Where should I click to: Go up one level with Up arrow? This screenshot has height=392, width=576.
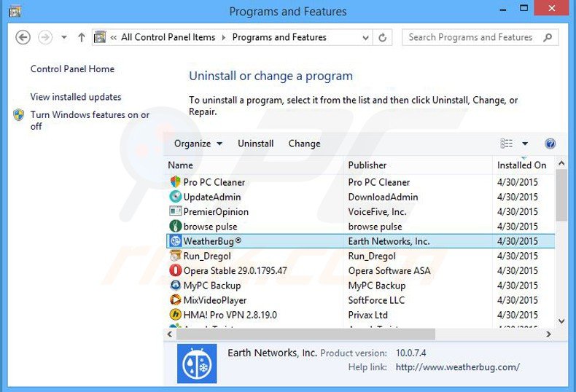click(82, 37)
